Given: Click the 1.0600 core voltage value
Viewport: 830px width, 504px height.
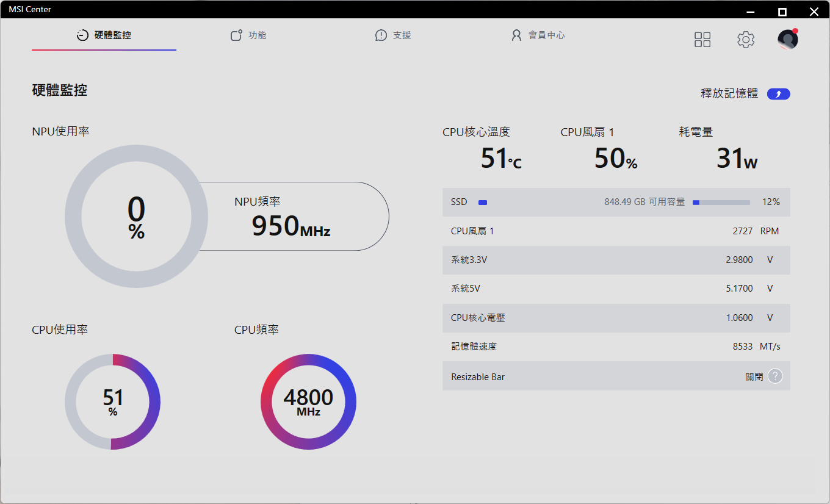Looking at the screenshot, I should (x=739, y=318).
